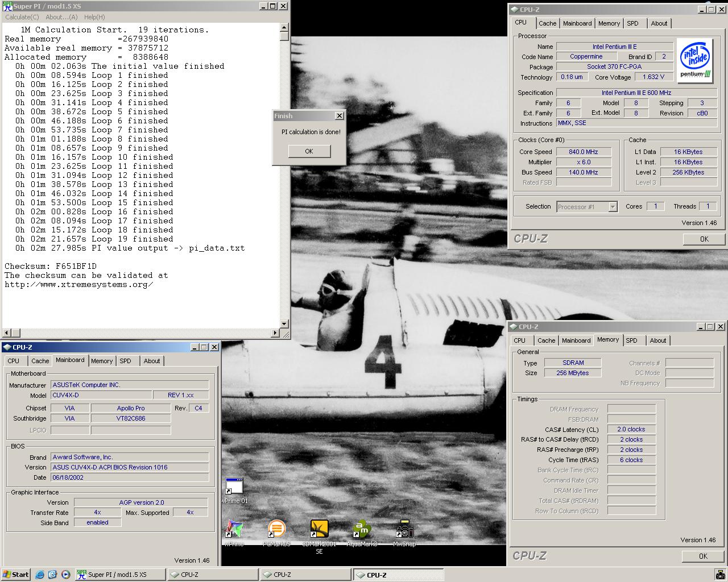This screenshot has width=728, height=582.
Task: Open Windows Media Player from quick launch
Action: (x=65, y=575)
